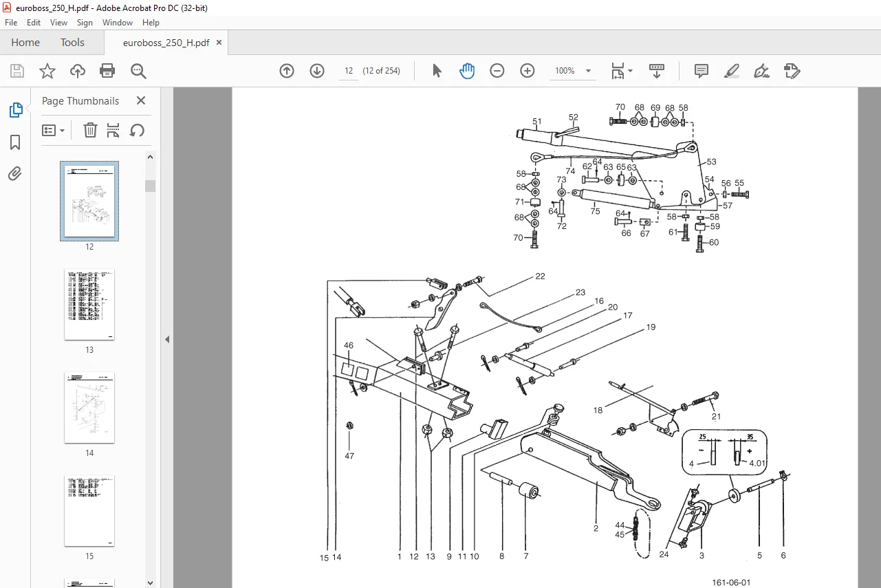The width and height of the screenshot is (881, 588).
Task: Activate the arrow Selection tool
Action: coord(437,71)
